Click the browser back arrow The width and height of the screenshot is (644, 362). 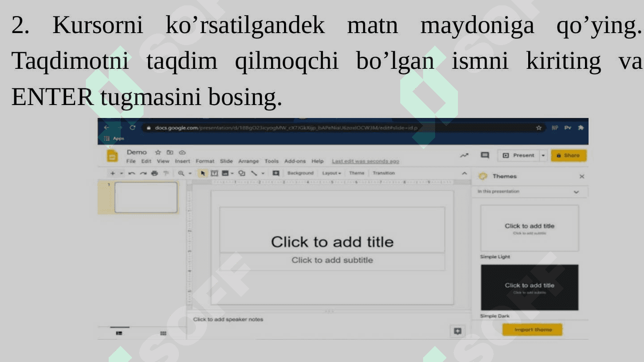[106, 128]
